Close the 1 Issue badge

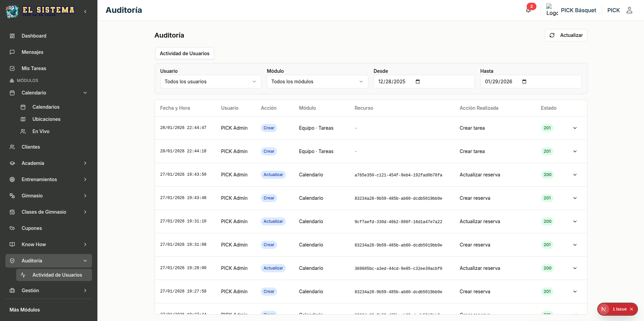point(631,309)
